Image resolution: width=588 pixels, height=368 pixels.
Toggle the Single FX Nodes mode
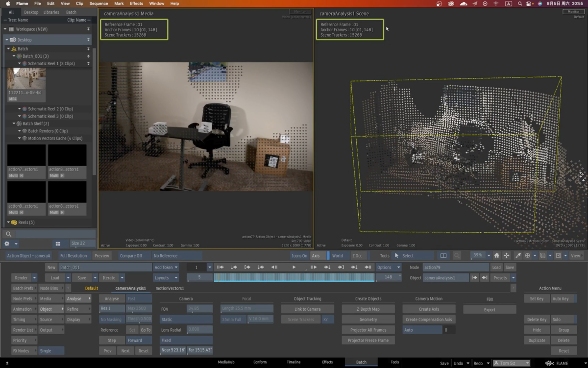[x=51, y=351]
